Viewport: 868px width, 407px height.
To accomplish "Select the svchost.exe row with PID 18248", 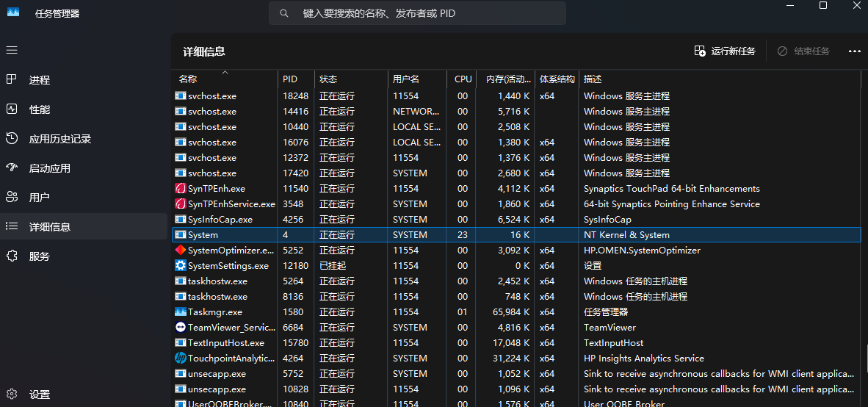I will click(x=516, y=96).
